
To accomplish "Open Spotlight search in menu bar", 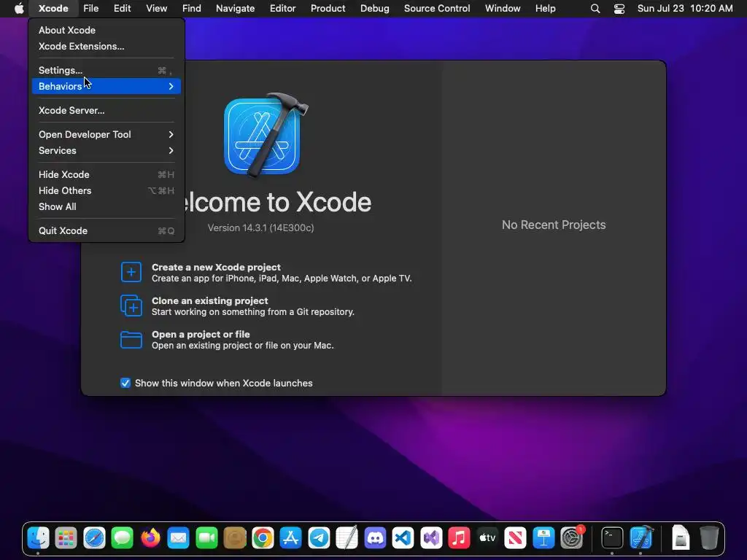I will pyautogui.click(x=595, y=9).
